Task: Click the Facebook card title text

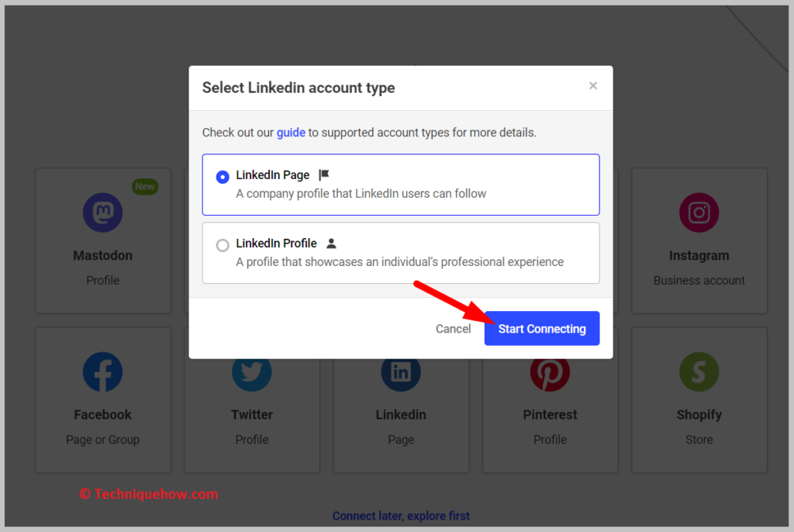Action: coord(103,414)
